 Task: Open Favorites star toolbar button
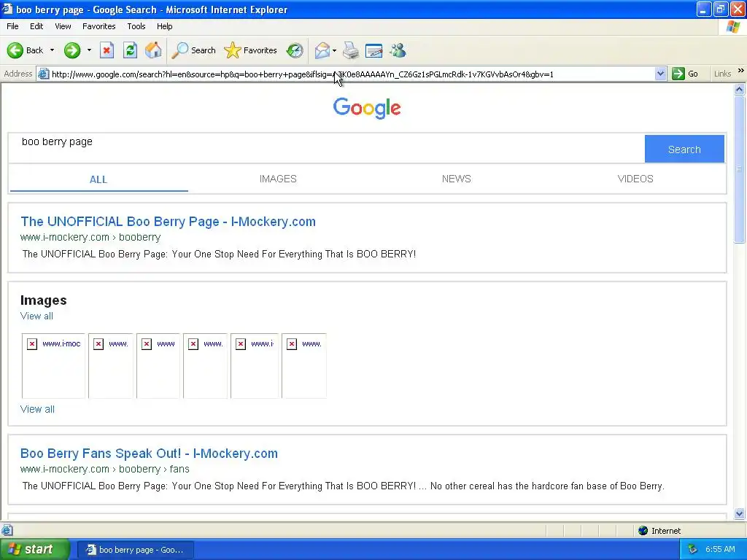233,50
